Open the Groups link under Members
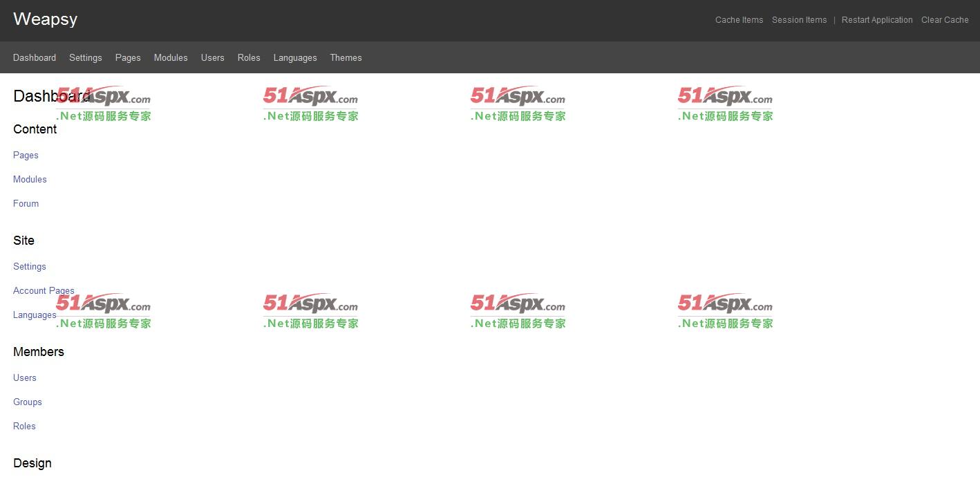980x477 pixels. (28, 402)
